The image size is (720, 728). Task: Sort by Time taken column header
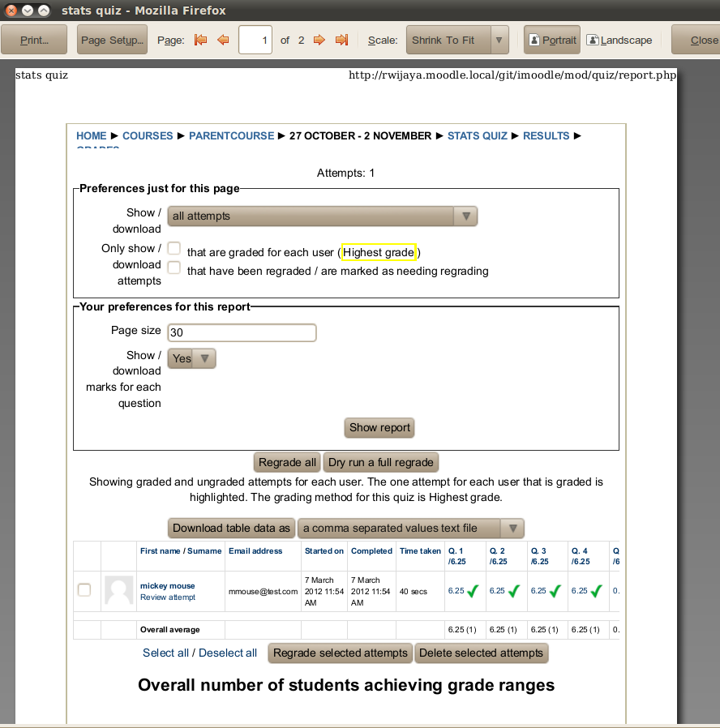tap(420, 551)
